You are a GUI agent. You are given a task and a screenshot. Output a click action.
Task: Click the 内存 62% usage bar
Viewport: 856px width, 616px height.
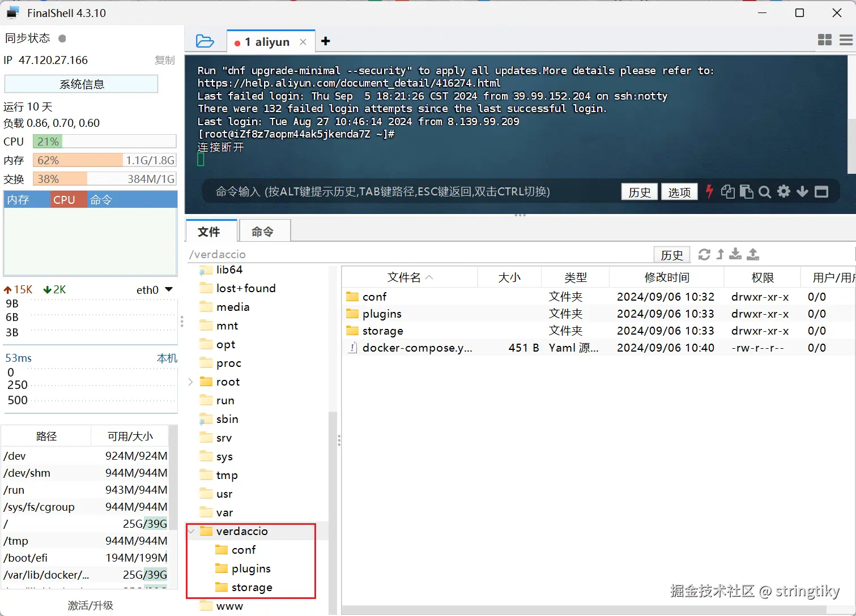click(x=105, y=160)
